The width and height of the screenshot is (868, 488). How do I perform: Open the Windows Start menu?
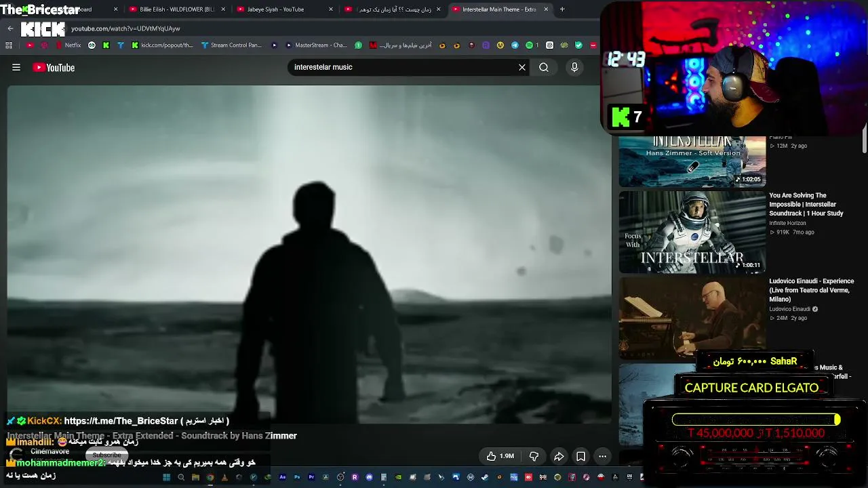(166, 477)
